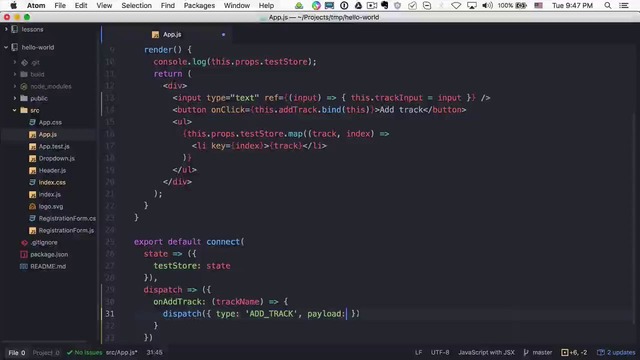640x360 pixels.
Task: Expand the build folder
Action: (x=15, y=74)
